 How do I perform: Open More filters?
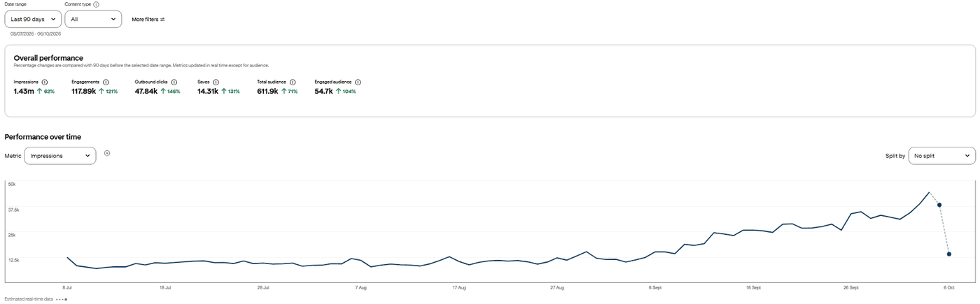(148, 20)
